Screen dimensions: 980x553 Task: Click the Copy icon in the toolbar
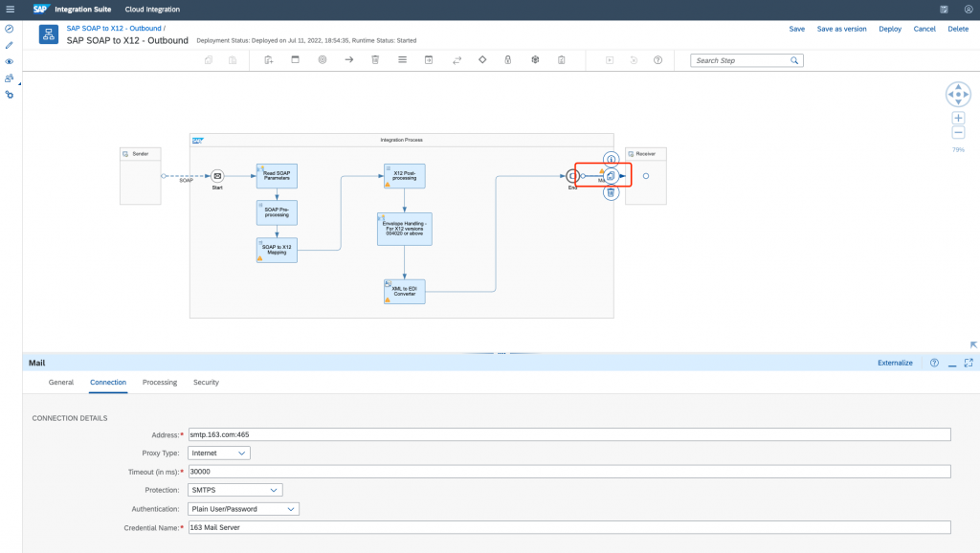click(209, 60)
